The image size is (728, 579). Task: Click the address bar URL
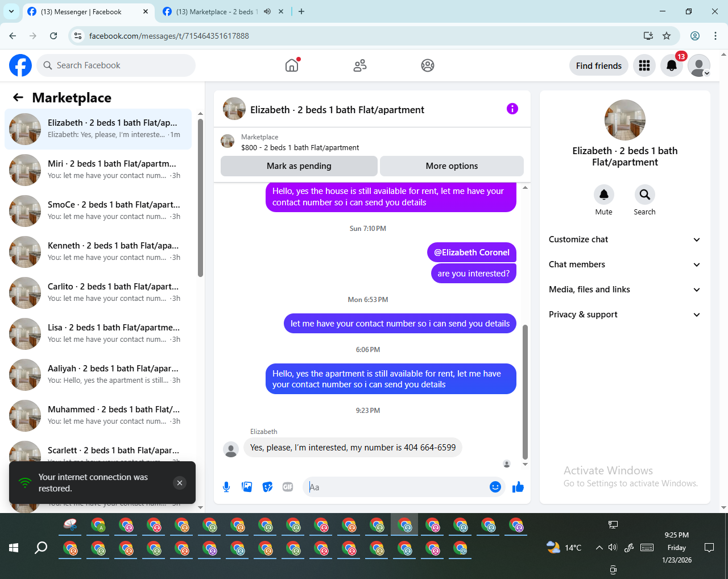(x=169, y=36)
